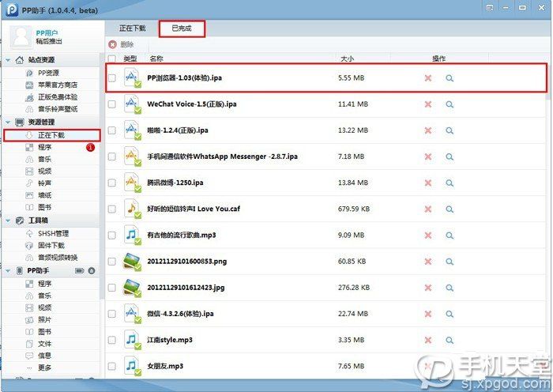Viewport: 553px width, 392px height.
Task: Tick checkbox for I Love You.caf
Action: point(112,209)
